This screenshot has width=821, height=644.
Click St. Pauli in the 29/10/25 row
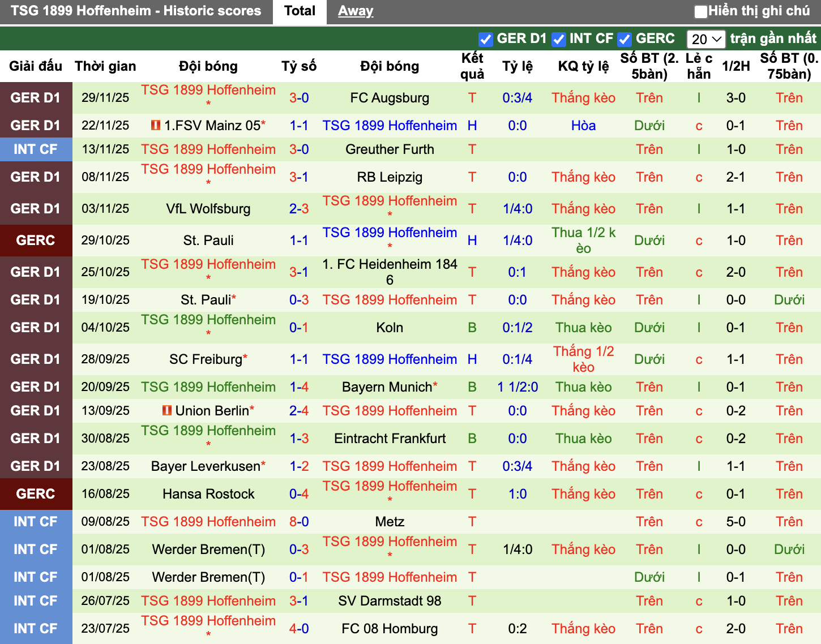(x=208, y=241)
